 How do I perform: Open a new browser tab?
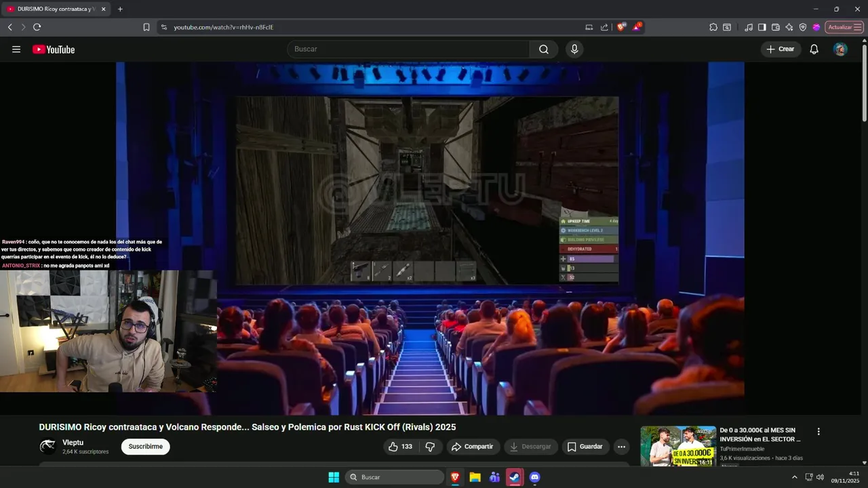pos(120,9)
